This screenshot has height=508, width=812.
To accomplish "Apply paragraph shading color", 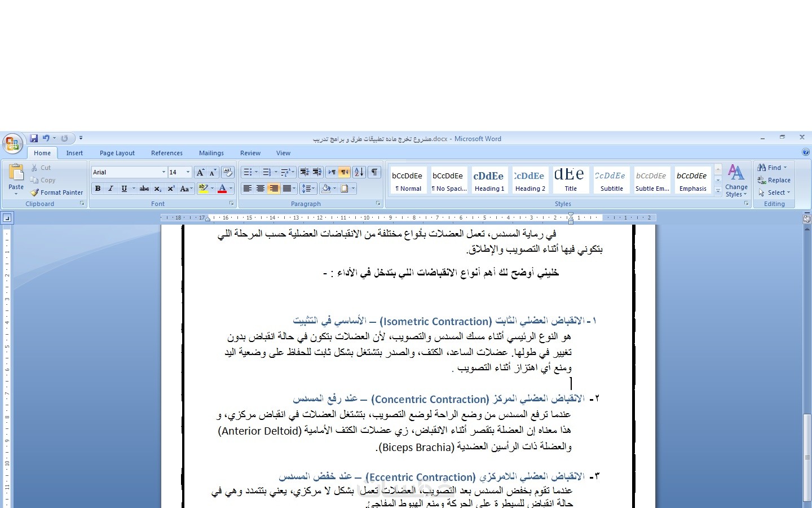I will pyautogui.click(x=325, y=189).
